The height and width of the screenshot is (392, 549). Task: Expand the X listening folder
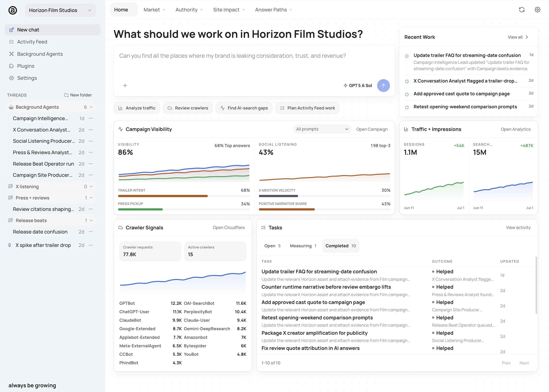91,186
